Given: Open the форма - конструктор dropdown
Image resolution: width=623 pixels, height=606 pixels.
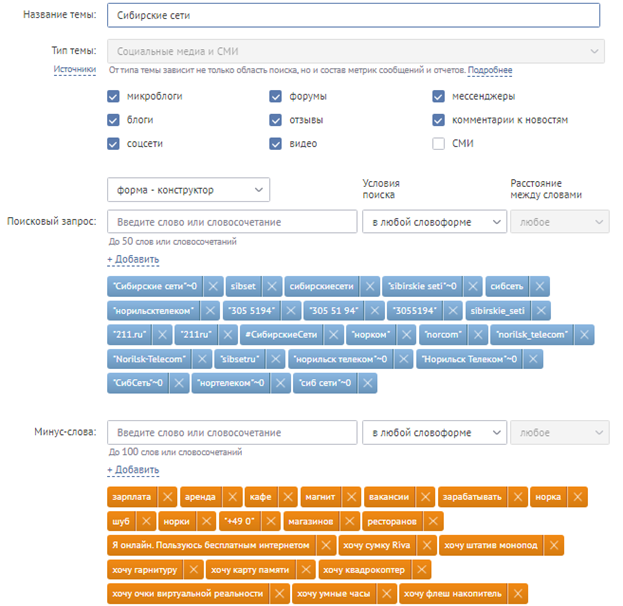Looking at the screenshot, I should (188, 190).
